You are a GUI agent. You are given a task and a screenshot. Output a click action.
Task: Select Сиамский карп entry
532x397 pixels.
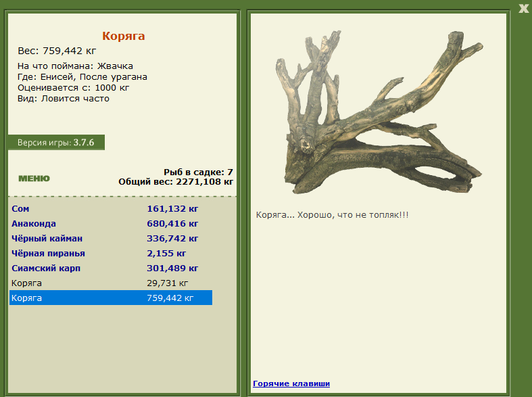coord(111,268)
